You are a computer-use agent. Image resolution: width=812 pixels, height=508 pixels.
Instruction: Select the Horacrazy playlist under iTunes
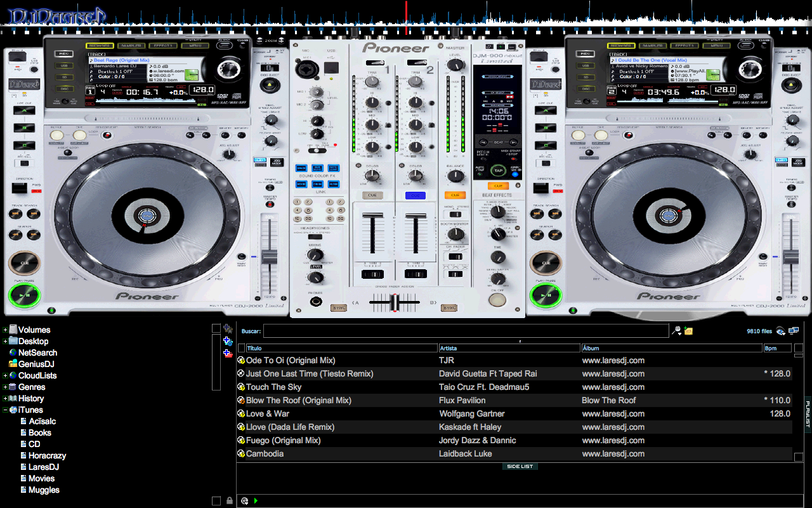coord(47,456)
